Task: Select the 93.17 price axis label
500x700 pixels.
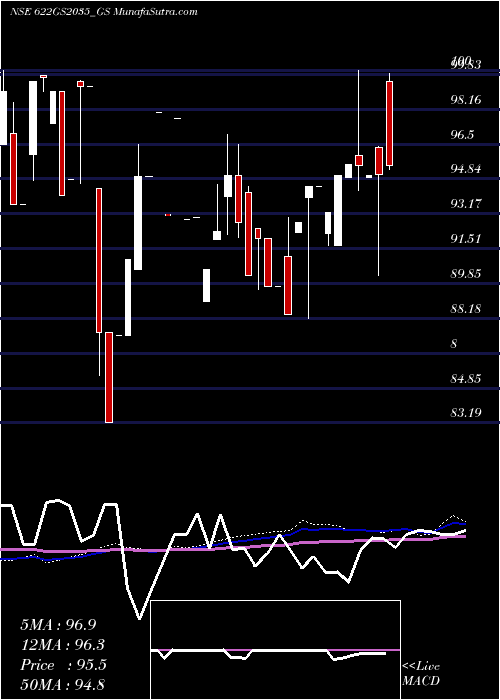Action: [466, 204]
